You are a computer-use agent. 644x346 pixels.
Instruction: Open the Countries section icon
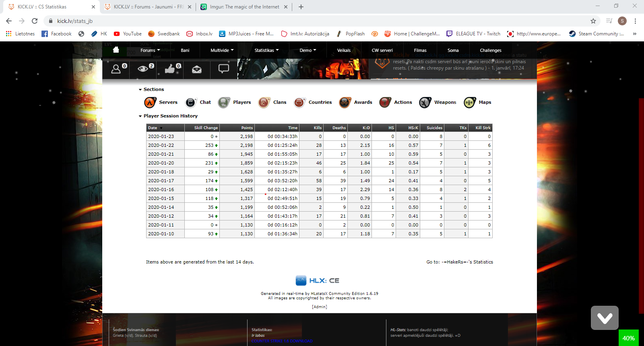click(x=299, y=103)
